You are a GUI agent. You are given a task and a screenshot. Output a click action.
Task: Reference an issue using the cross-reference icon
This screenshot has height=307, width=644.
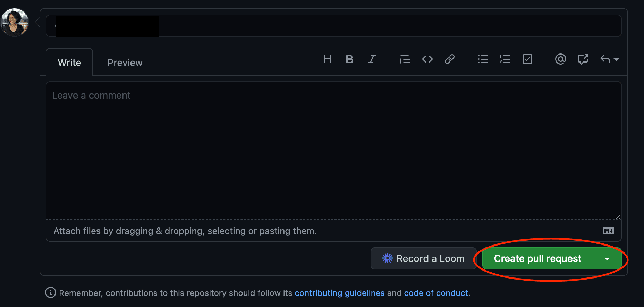(x=583, y=59)
